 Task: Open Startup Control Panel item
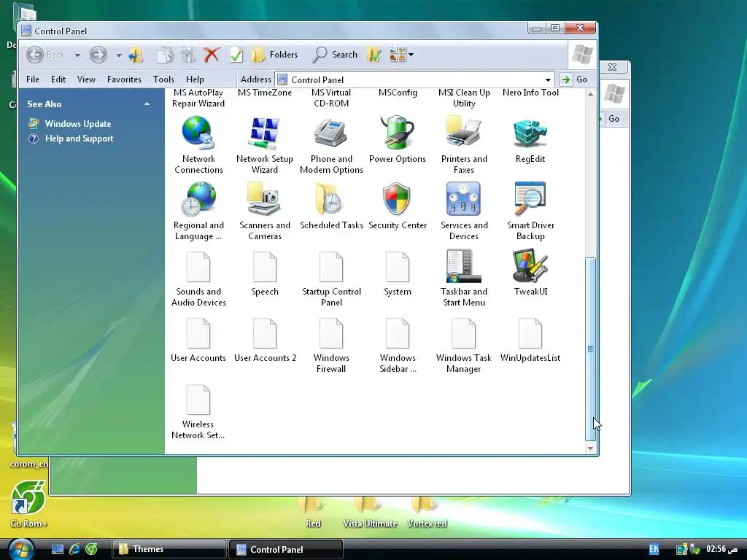331,278
